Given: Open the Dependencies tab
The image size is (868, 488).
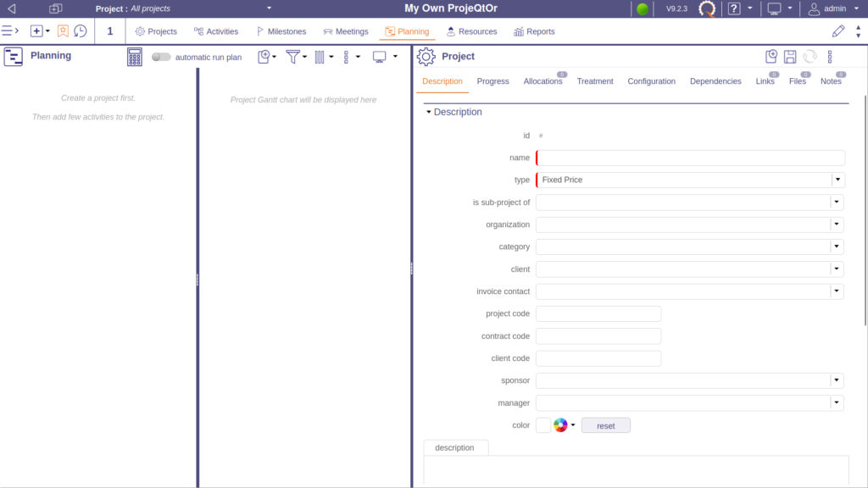Looking at the screenshot, I should click(715, 81).
